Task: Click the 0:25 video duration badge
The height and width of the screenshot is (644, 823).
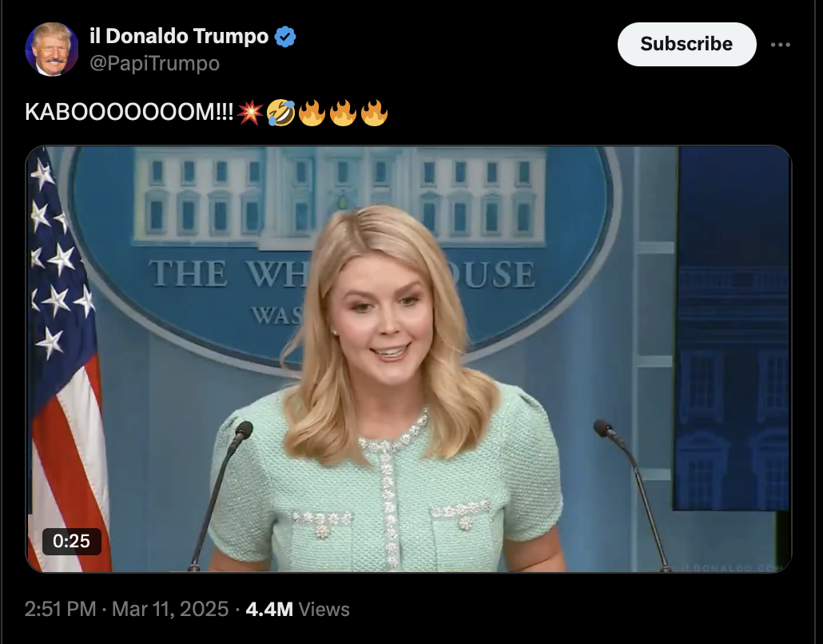Action: pos(71,541)
